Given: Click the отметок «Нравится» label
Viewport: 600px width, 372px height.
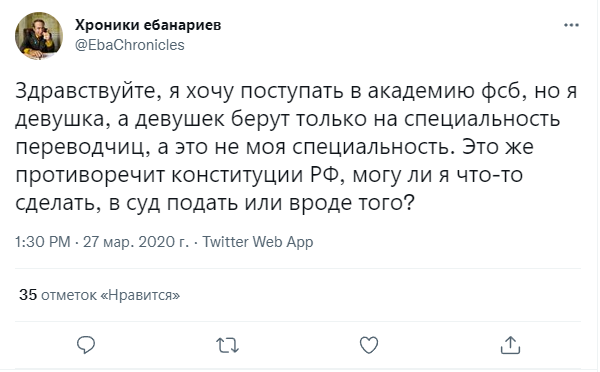Looking at the screenshot, I should coord(110,295).
